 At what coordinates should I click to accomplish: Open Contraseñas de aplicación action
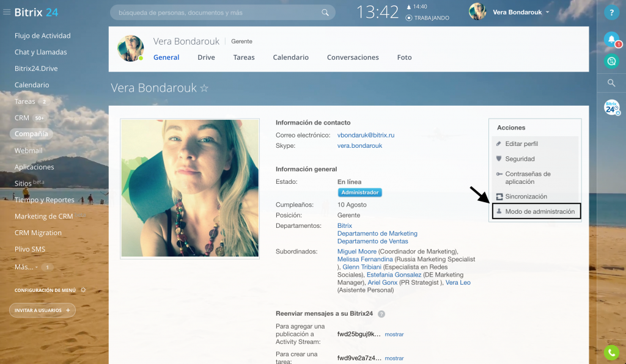click(x=528, y=178)
